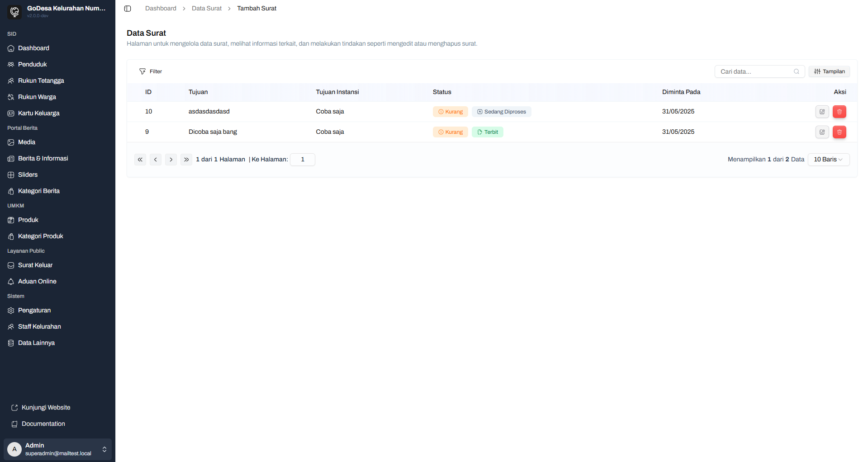The image size is (868, 462).
Task: Open Surat Keluar in the sidebar
Action: click(35, 265)
